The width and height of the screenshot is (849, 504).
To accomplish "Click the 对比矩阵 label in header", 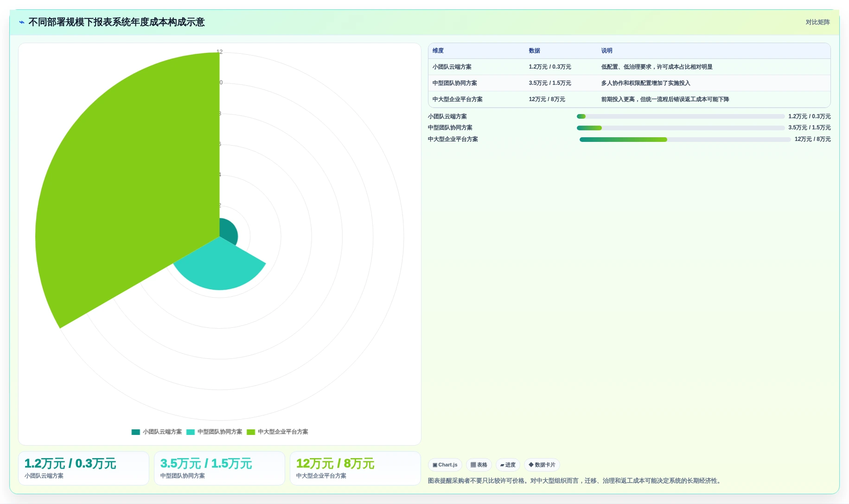I will click(x=817, y=22).
